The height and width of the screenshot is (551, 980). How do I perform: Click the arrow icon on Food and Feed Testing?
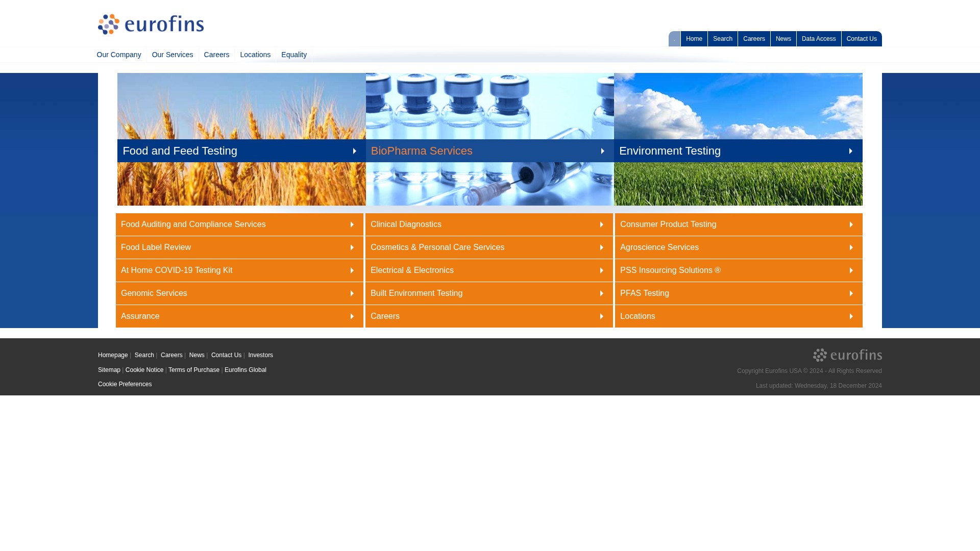(x=354, y=151)
